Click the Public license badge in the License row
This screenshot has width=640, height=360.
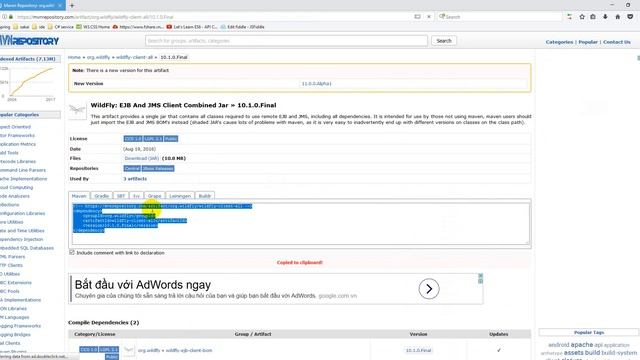pyautogui.click(x=171, y=139)
